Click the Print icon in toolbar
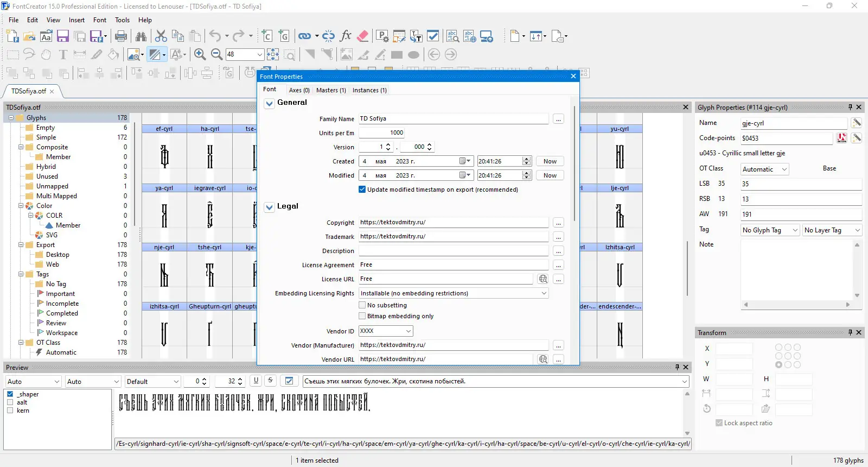This screenshot has width=868, height=467. 121,36
